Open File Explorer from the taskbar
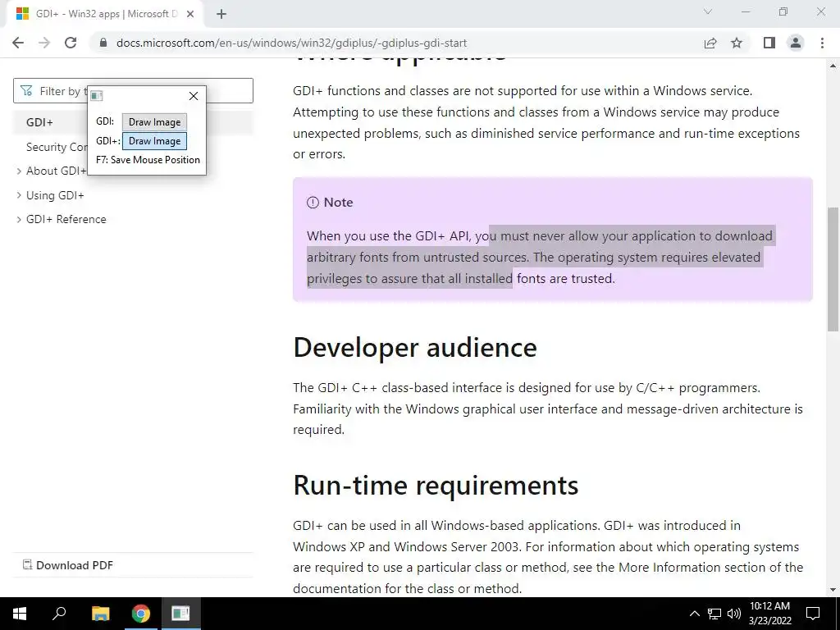The width and height of the screenshot is (840, 630). pos(100,614)
